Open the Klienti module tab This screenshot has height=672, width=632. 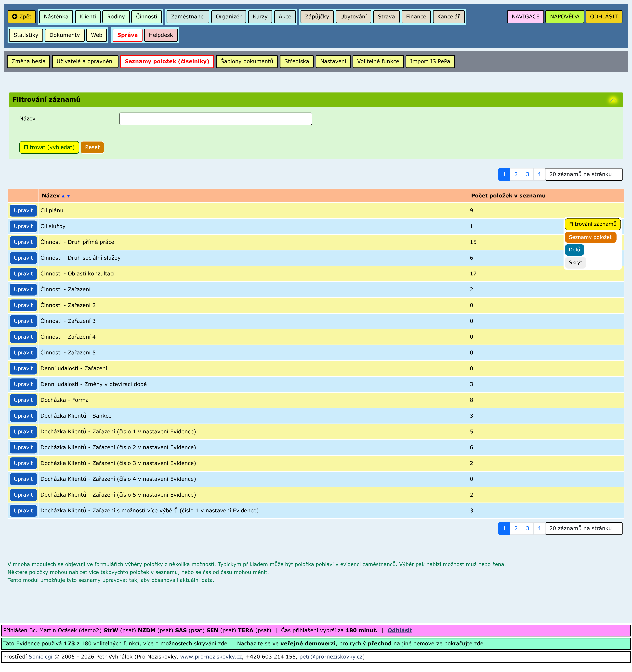[88, 17]
